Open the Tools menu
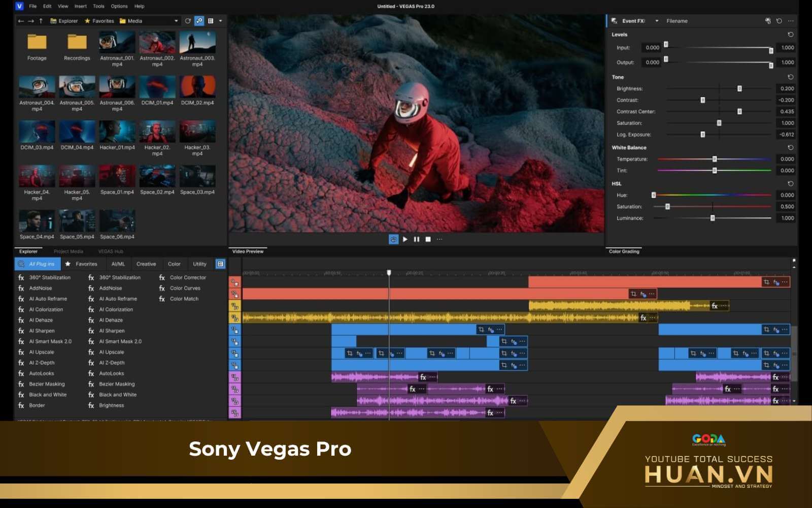812x508 pixels. [x=98, y=6]
